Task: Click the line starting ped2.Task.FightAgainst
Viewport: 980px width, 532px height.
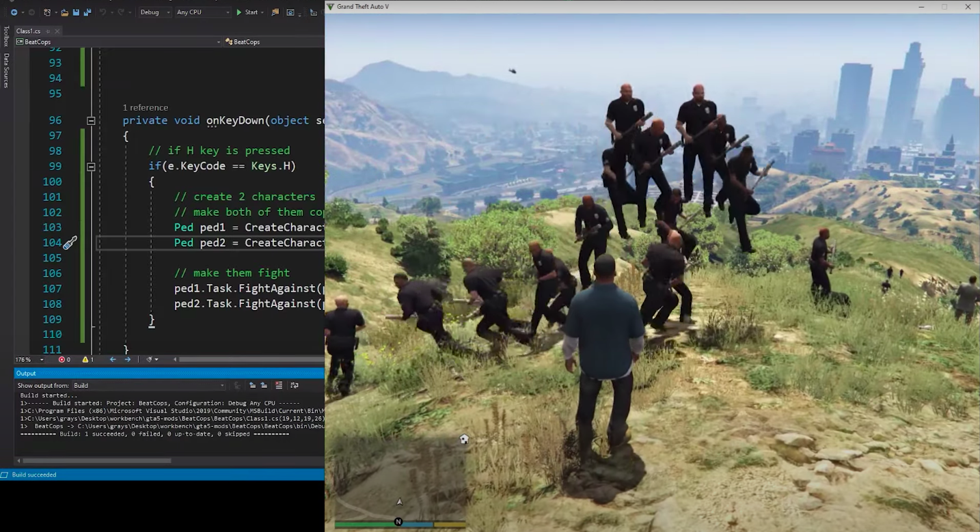Action: (249, 304)
